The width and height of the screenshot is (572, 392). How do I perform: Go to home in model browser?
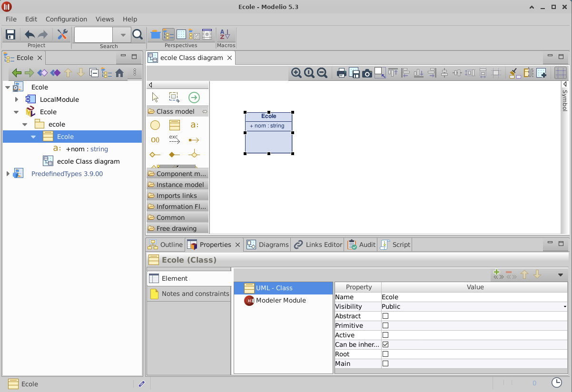coord(119,73)
